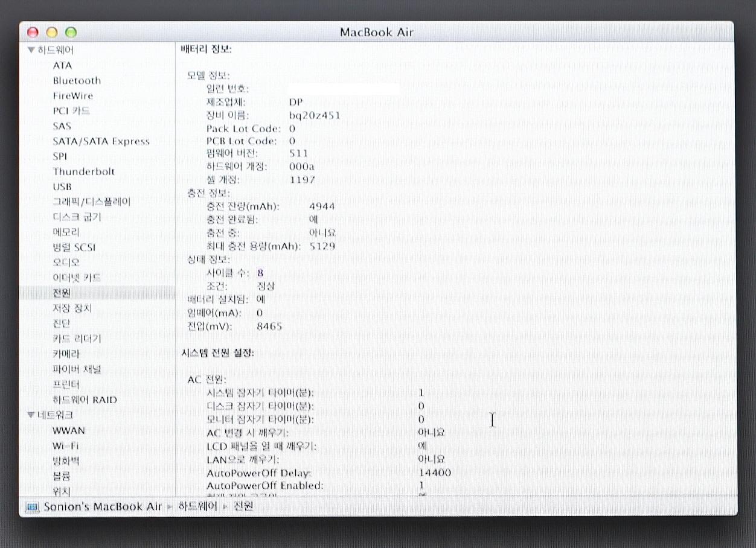The width and height of the screenshot is (756, 548).
Task: Open the 메모리 entry
Action: (66, 232)
